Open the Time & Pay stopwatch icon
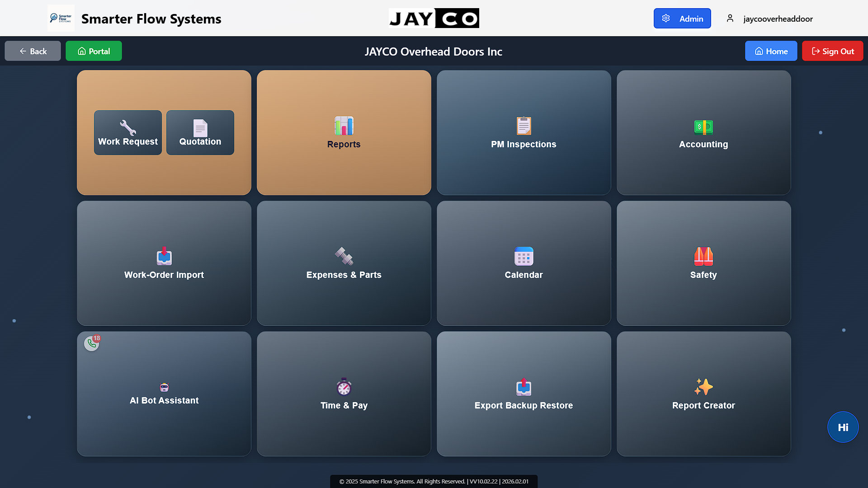The image size is (868, 488). click(344, 387)
